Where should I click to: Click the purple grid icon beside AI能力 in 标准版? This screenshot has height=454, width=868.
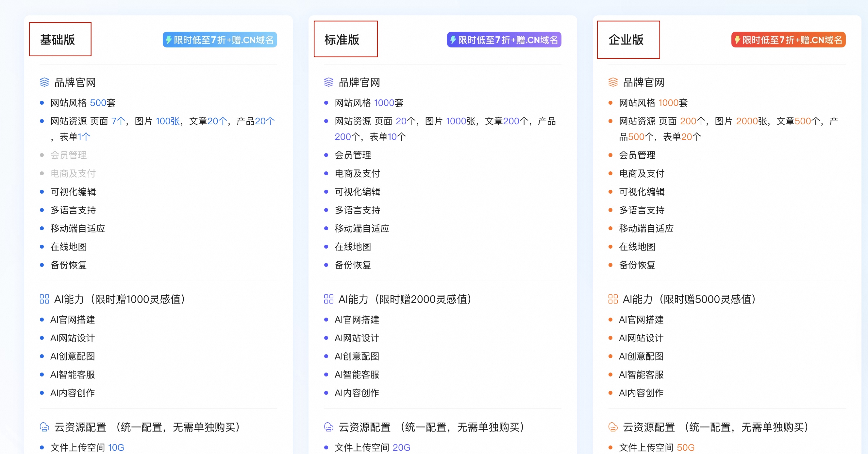click(x=328, y=299)
